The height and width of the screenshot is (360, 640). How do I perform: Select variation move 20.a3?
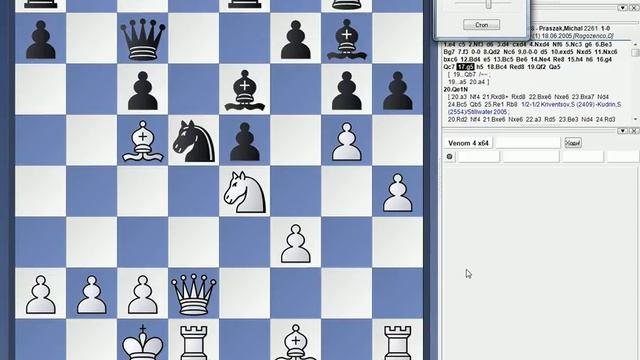[x=459, y=97]
